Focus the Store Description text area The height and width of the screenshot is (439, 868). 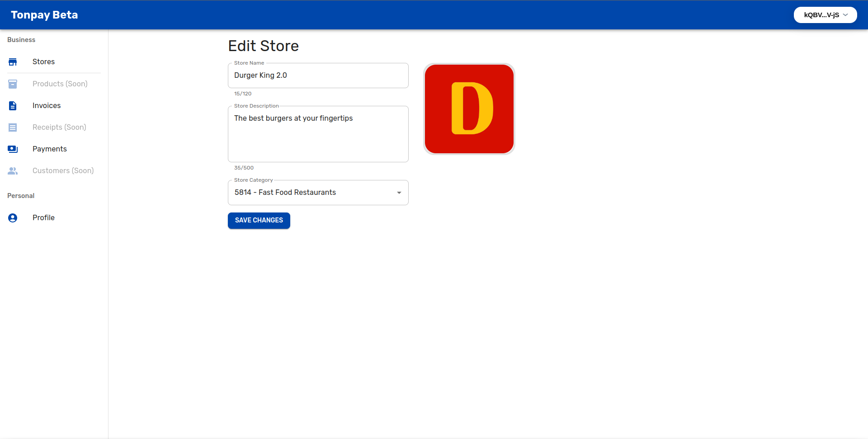pos(318,134)
